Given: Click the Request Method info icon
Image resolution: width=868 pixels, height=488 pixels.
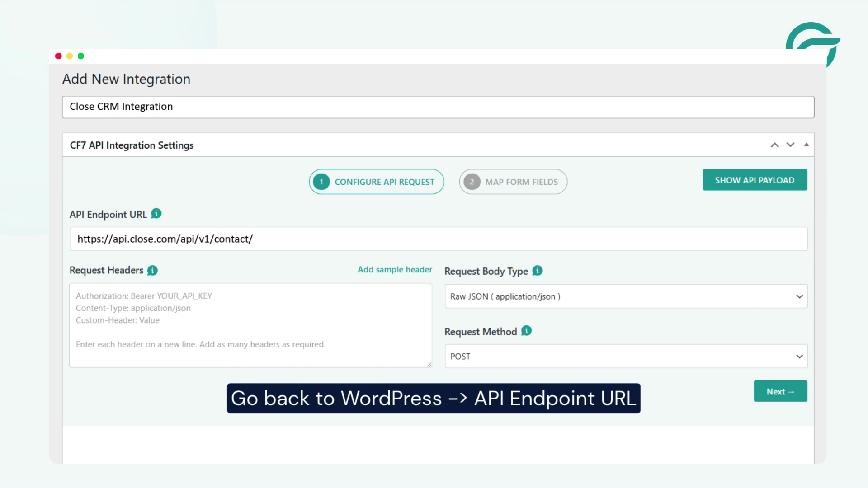Looking at the screenshot, I should pos(526,331).
